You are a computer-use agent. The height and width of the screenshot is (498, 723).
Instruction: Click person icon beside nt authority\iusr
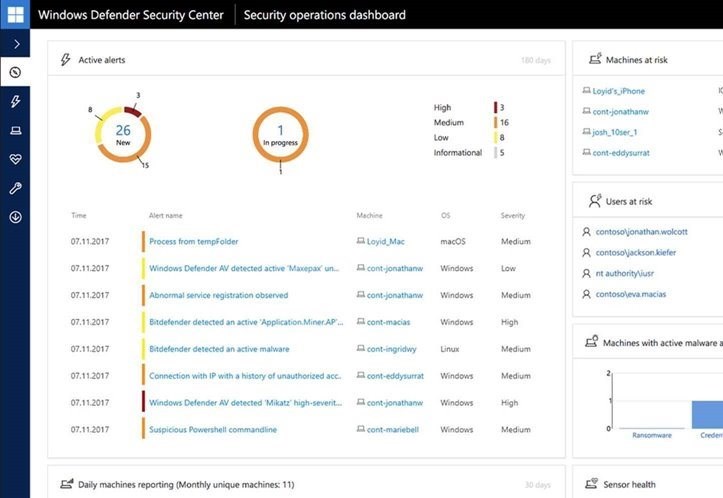click(x=586, y=273)
